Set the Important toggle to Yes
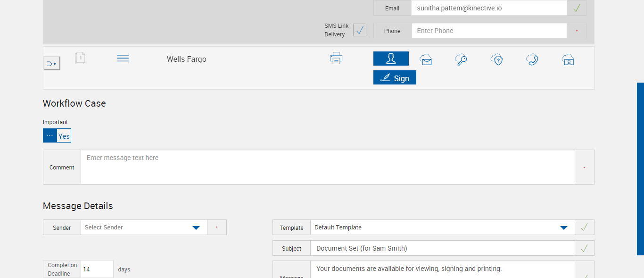 point(64,136)
